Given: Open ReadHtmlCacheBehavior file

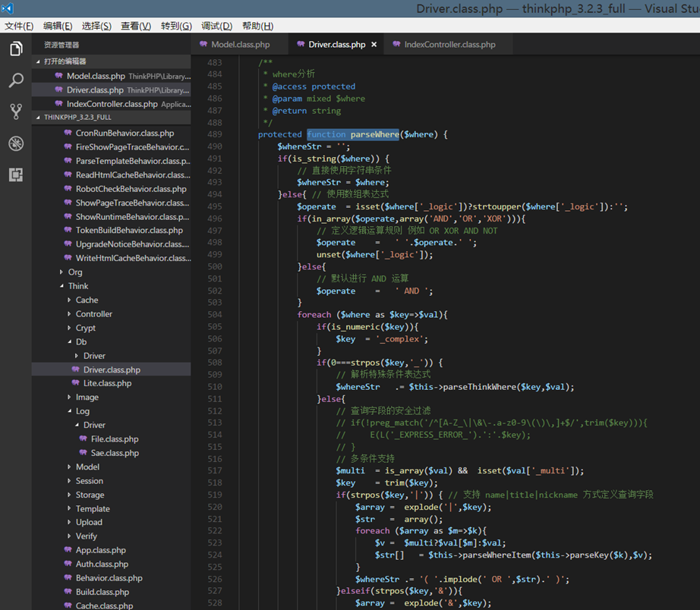Looking at the screenshot, I should point(111,175).
